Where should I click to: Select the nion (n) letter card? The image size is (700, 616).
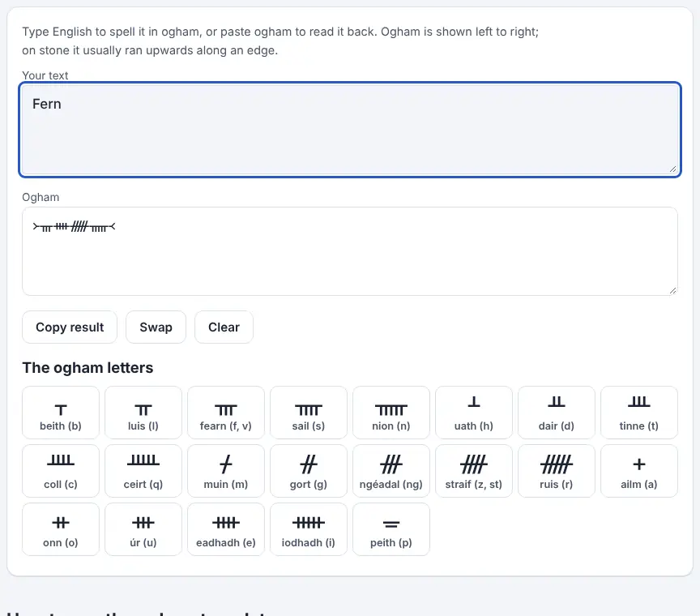click(391, 413)
